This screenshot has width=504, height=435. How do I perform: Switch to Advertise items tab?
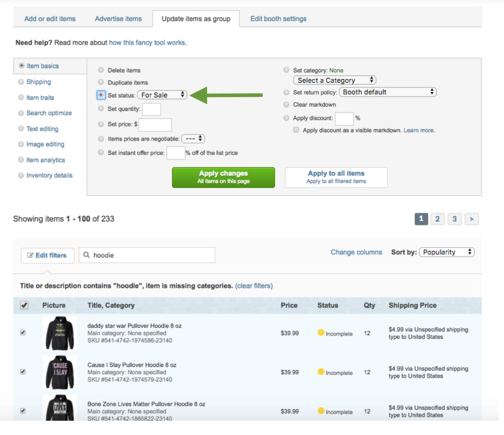[x=118, y=19]
